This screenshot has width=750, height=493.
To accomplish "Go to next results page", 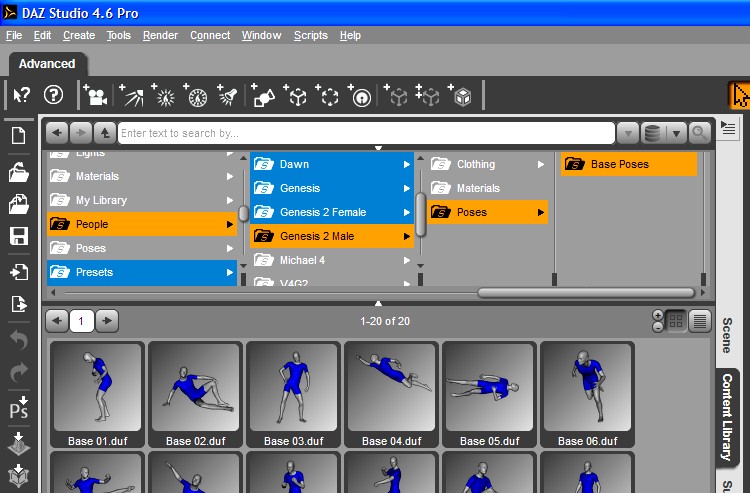I will click(107, 320).
